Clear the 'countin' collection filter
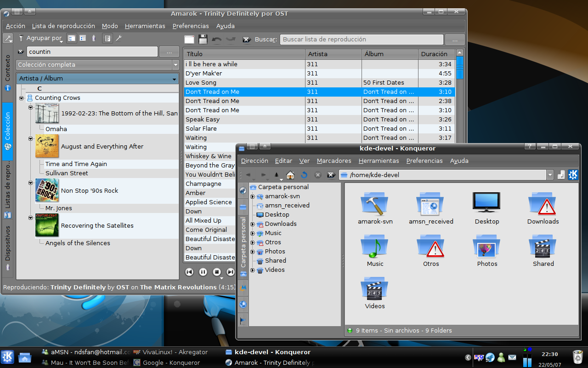 (21, 52)
